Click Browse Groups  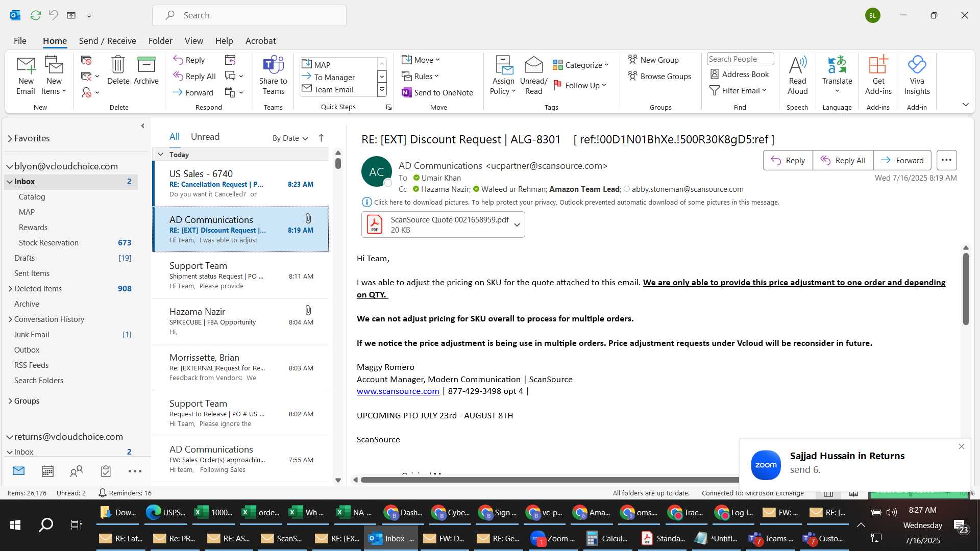[x=659, y=76]
